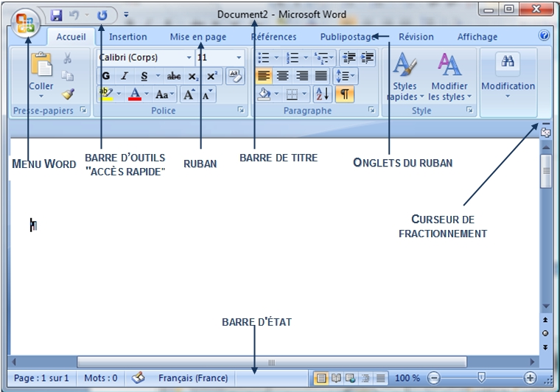Apply multilevel list

click(x=323, y=57)
